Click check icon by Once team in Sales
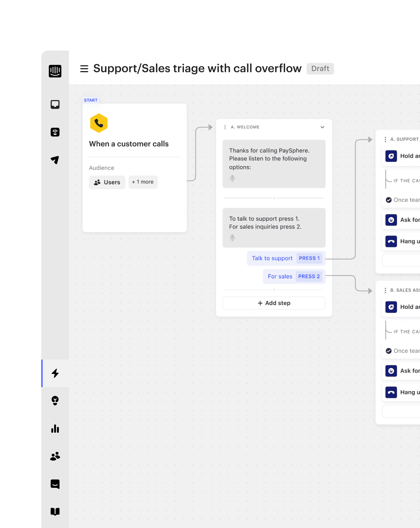The height and width of the screenshot is (528, 420). (389, 351)
